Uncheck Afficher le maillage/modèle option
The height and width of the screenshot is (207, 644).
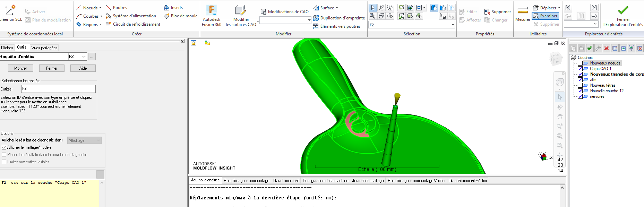point(4,147)
